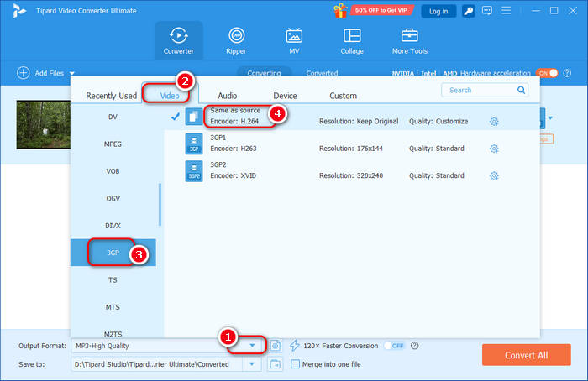Viewport: 588px width, 381px height.
Task: Switch to Recently Used tab
Action: click(112, 96)
